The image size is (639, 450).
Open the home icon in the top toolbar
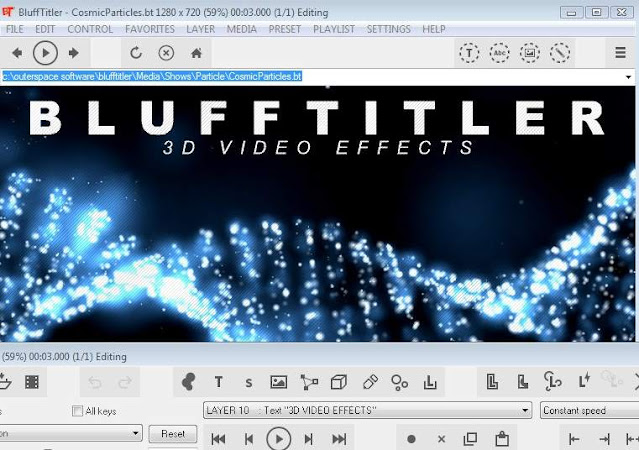pos(196,53)
